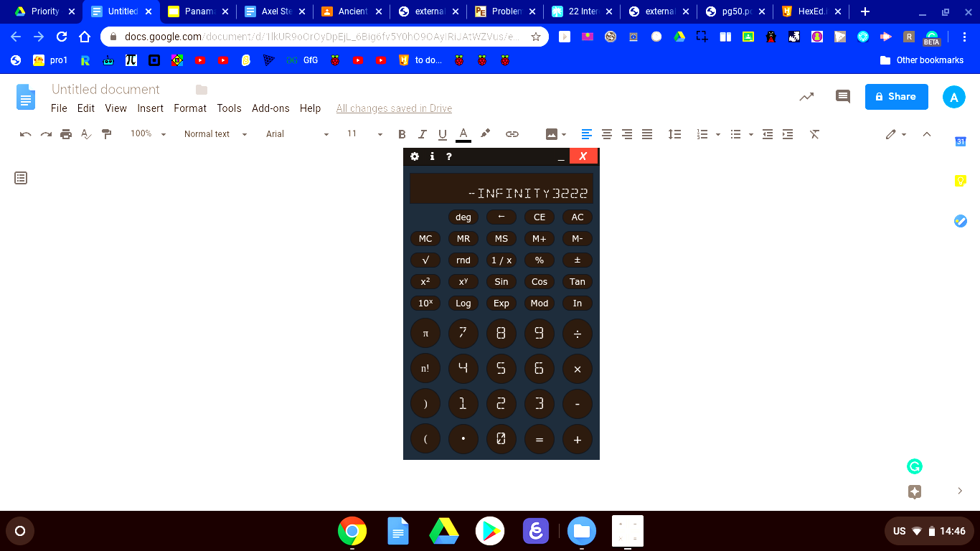Show document outline icon
This screenshot has width=980, height=551.
[x=21, y=178]
